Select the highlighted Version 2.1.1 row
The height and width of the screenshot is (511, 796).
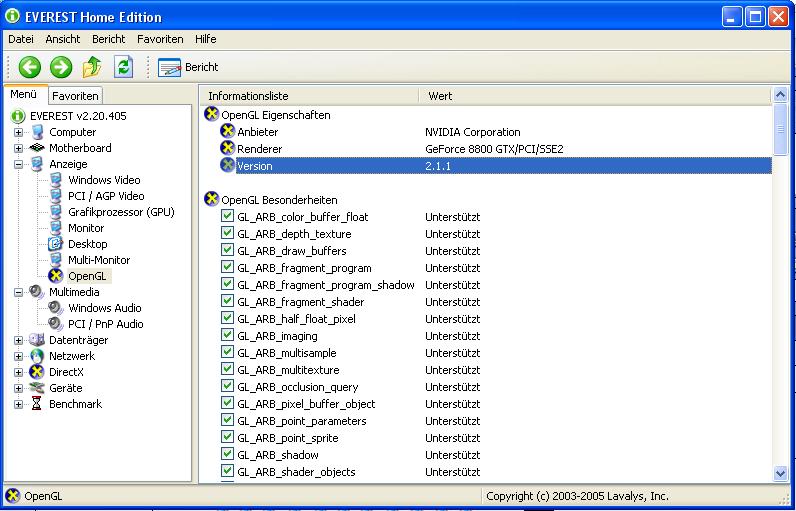pyautogui.click(x=495, y=166)
